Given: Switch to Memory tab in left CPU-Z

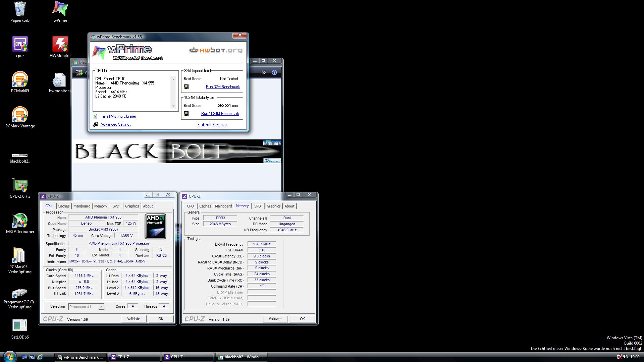Looking at the screenshot, I should tap(101, 206).
